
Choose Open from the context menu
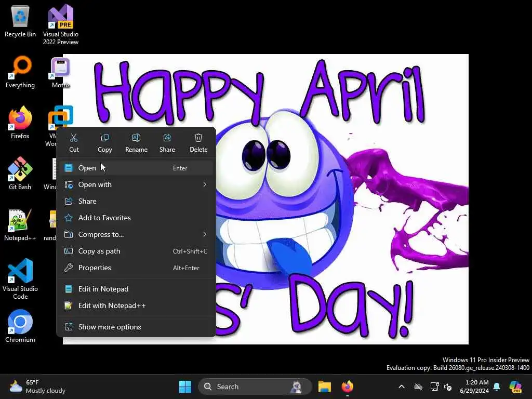(x=136, y=168)
